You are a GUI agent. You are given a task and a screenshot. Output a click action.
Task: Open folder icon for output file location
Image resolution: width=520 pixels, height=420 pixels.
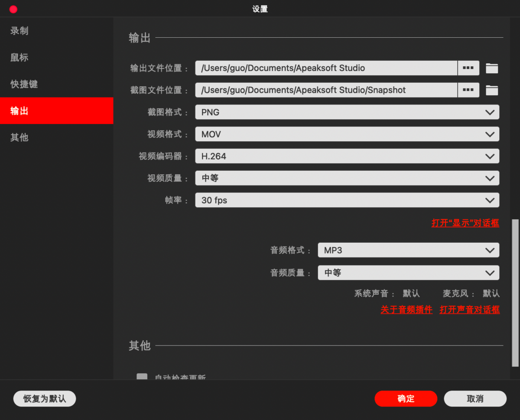point(492,68)
